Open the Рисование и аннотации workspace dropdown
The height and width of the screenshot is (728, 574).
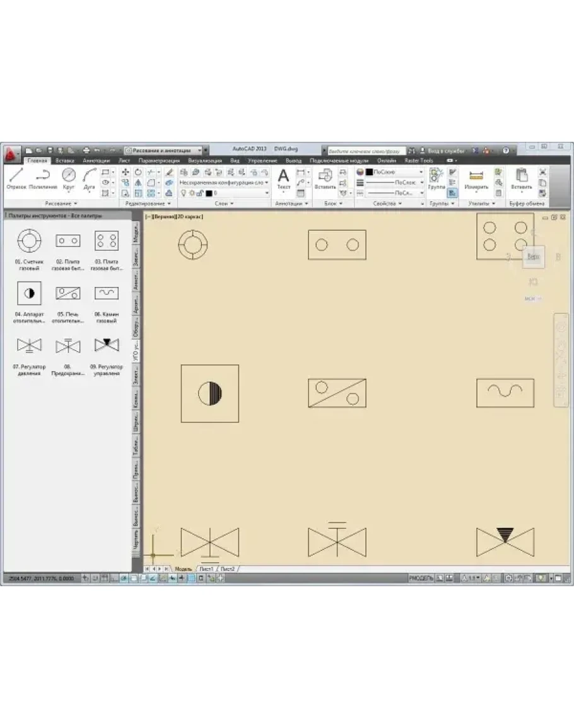[165, 151]
